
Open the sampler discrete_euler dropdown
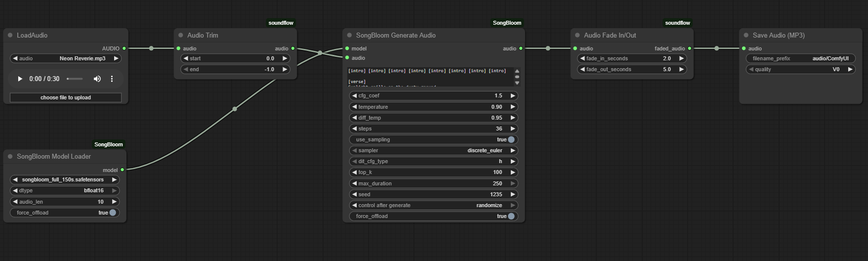[x=433, y=150]
